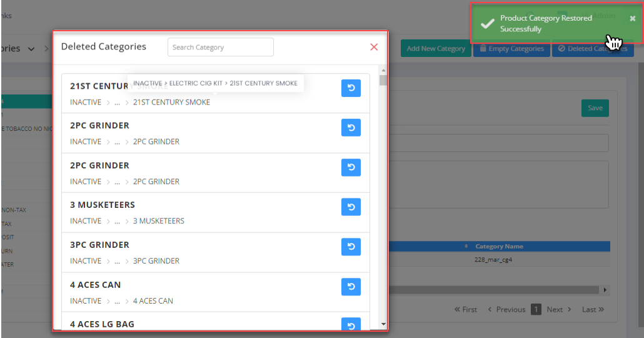Restore the first 2PC GRINDER category

coord(351,128)
